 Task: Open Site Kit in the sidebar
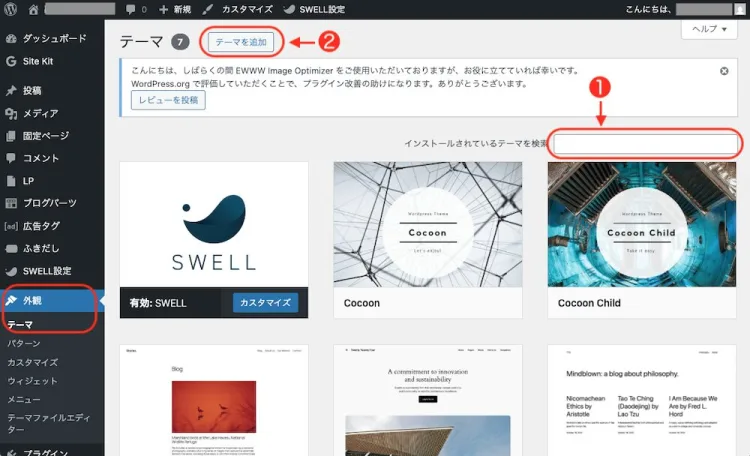(52, 61)
